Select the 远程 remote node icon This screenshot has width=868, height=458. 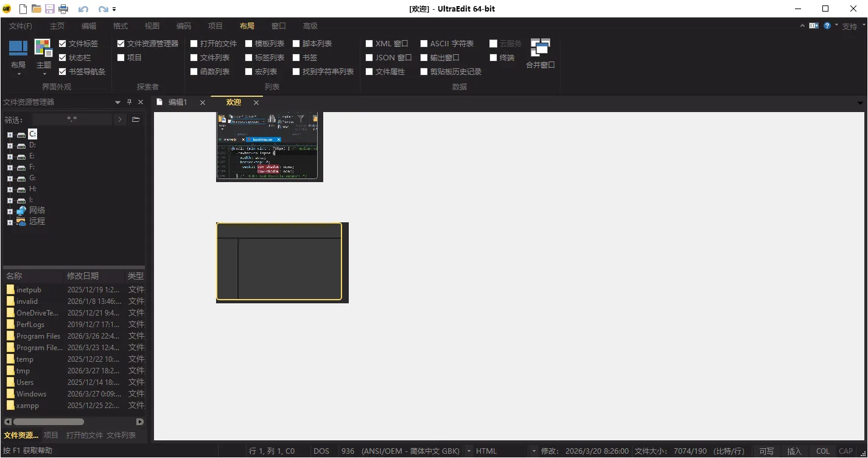pyautogui.click(x=21, y=222)
